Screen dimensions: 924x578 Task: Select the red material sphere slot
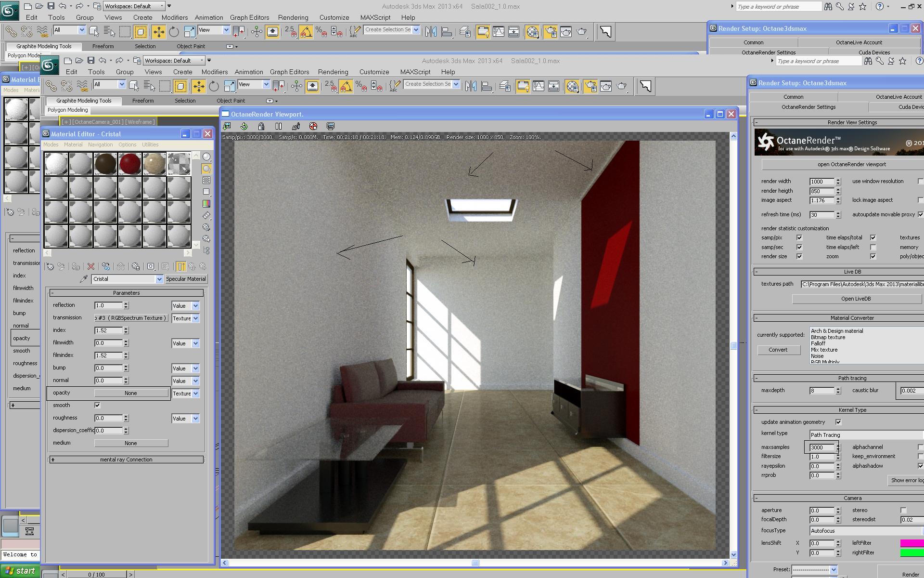pos(129,164)
